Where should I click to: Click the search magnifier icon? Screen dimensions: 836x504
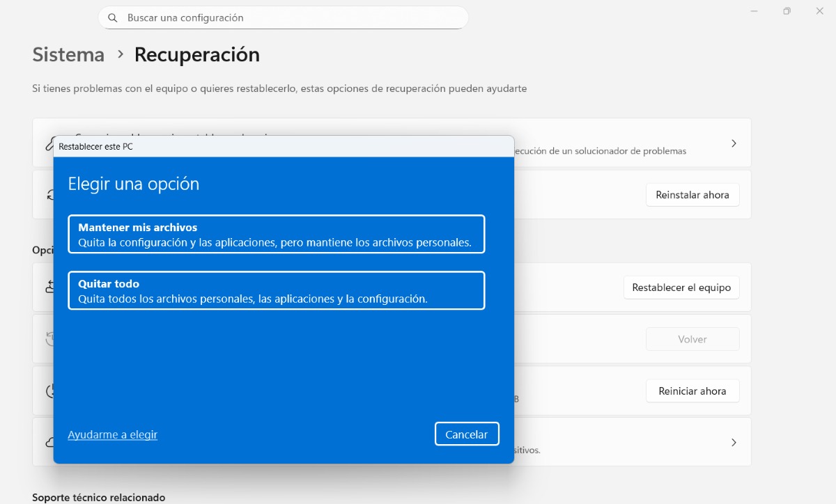click(x=113, y=17)
